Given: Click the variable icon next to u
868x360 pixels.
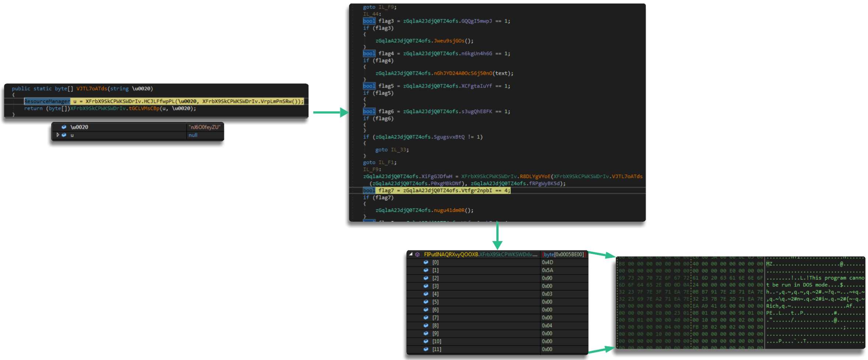Looking at the screenshot, I should [64, 135].
